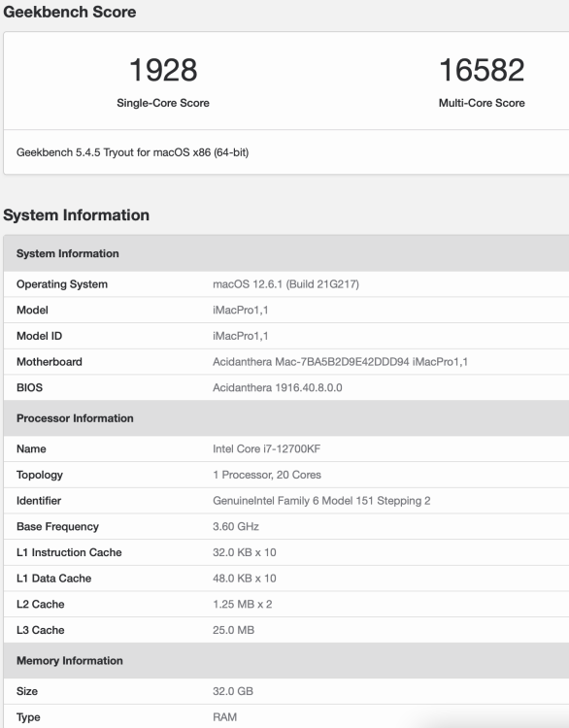This screenshot has width=569, height=728.
Task: Click the Model ID iMacPro1,1 value
Action: point(241,336)
